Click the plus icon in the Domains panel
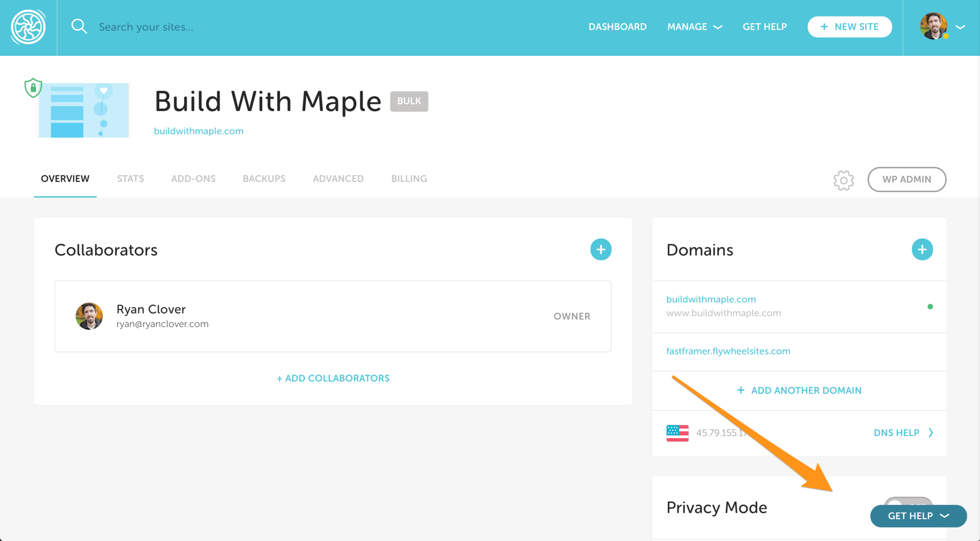This screenshot has height=541, width=980. (923, 249)
